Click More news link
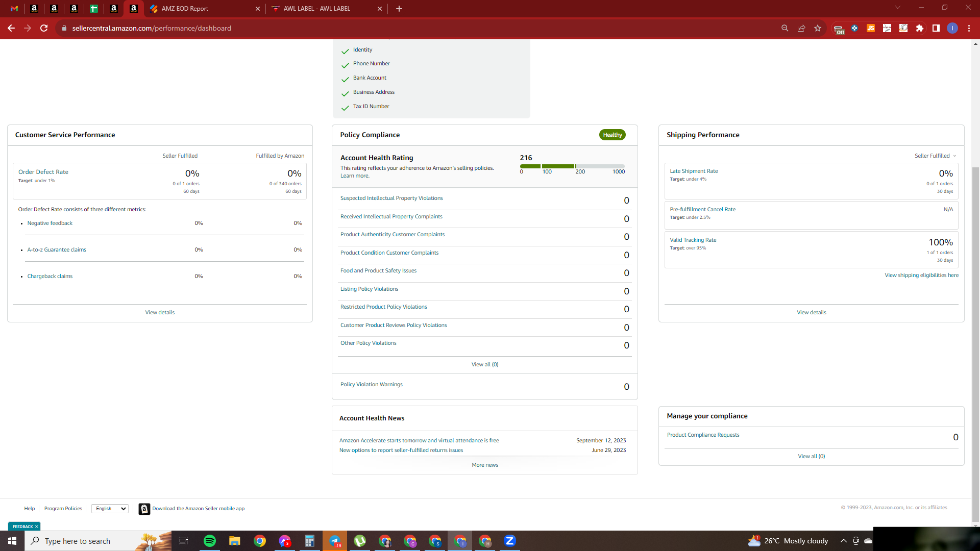Image resolution: width=980 pixels, height=551 pixels. (x=485, y=465)
